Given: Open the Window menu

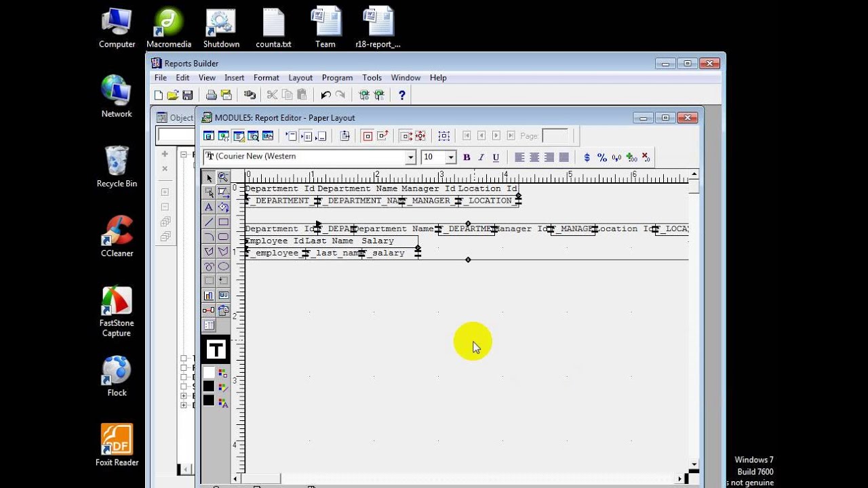Looking at the screenshot, I should (x=406, y=78).
